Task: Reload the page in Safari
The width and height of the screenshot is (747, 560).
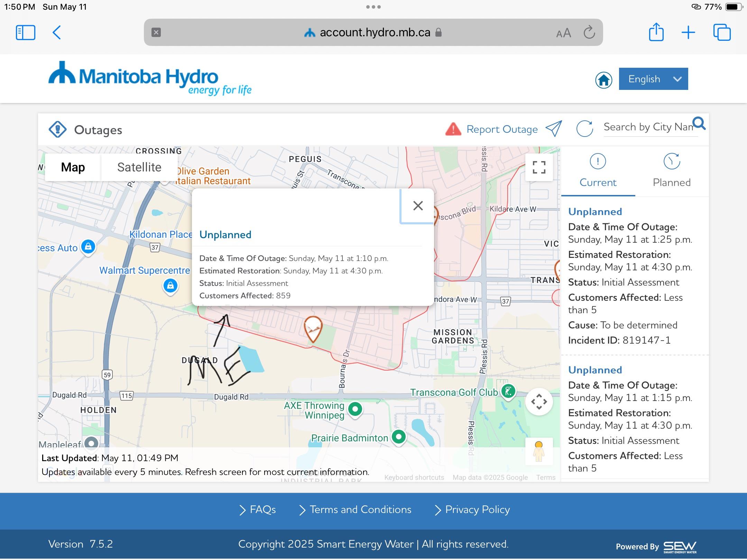Action: pyautogui.click(x=589, y=32)
